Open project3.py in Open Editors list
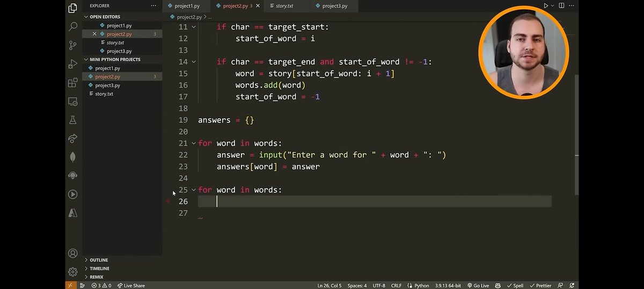The height and width of the screenshot is (289, 644). pos(122,51)
